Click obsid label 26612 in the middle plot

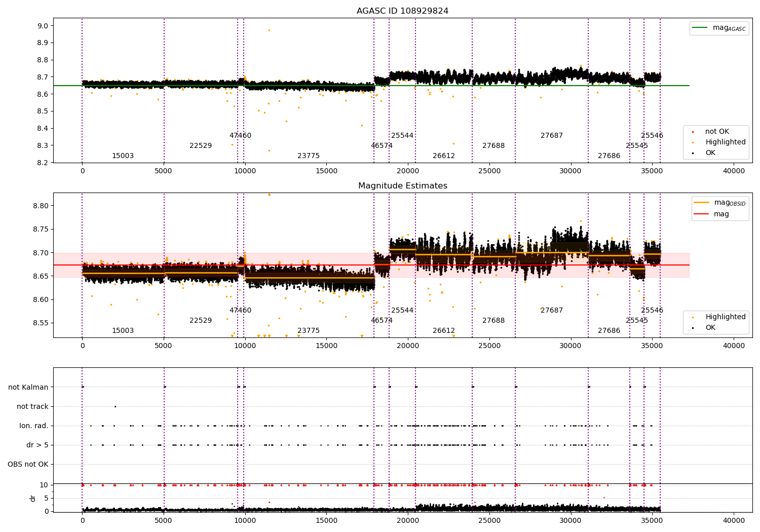tap(444, 331)
